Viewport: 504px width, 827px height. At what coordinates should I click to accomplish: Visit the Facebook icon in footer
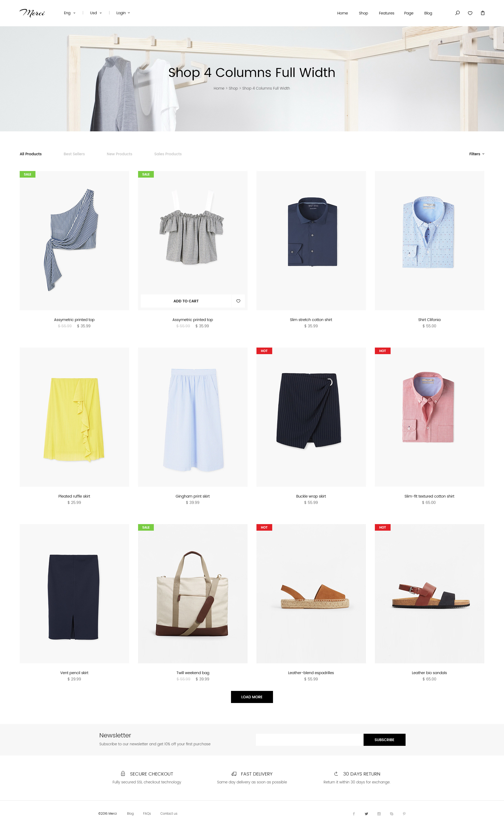pos(354,814)
